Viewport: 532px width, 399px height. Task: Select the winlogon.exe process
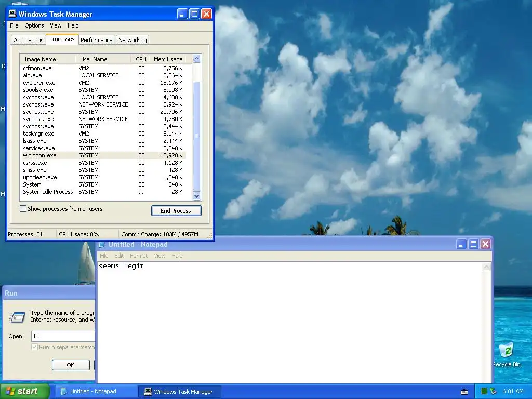pyautogui.click(x=103, y=155)
